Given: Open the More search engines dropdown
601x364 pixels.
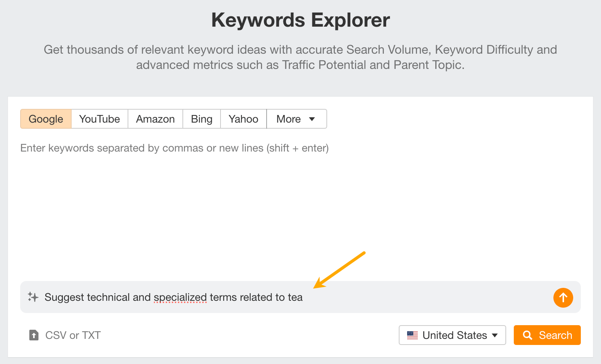Looking at the screenshot, I should coord(296,119).
